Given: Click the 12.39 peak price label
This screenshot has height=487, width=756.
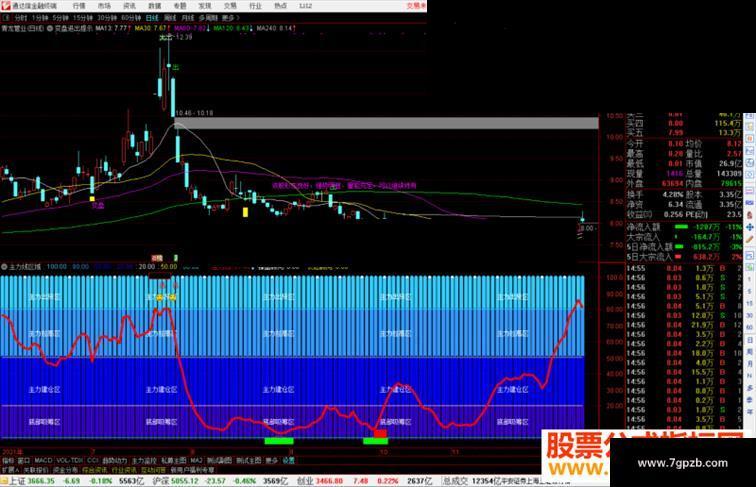Looking at the screenshot, I should [184, 37].
